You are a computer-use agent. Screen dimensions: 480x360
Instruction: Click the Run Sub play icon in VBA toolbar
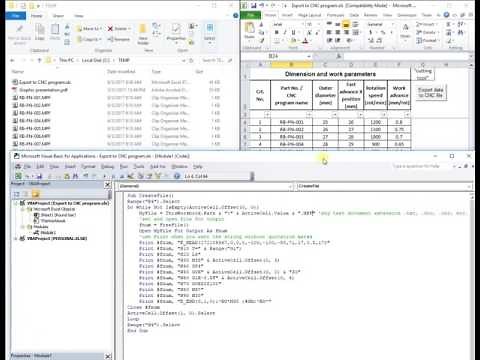pyautogui.click(x=104, y=176)
